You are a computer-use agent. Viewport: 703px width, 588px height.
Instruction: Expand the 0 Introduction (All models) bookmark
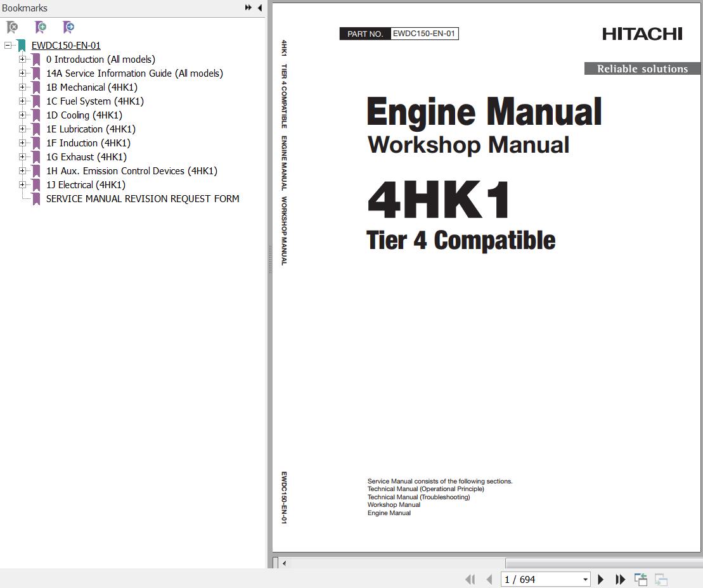(x=22, y=59)
